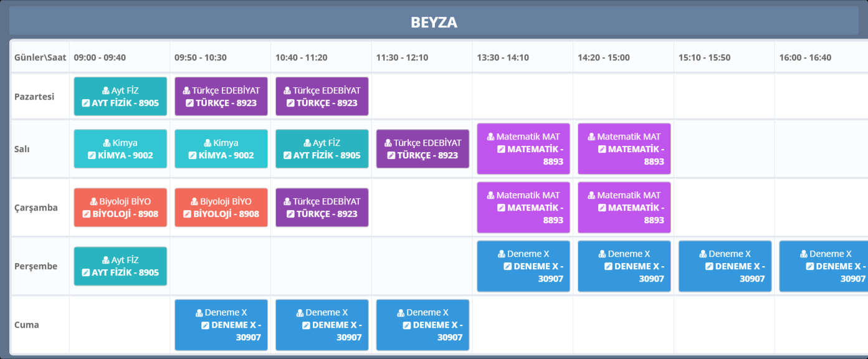This screenshot has height=359, width=868.
Task: Click edit icon in Salı 09:00 Kimya card
Action: [92, 155]
